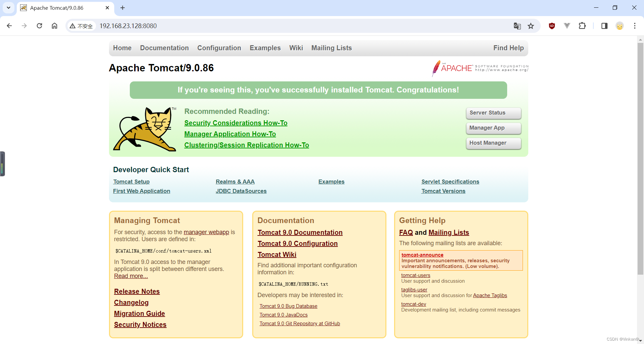The width and height of the screenshot is (644, 344).
Task: Click the Server Status button
Action: coord(493,113)
